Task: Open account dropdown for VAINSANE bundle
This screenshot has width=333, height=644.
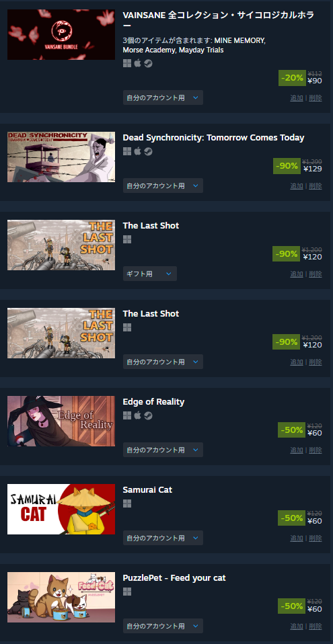Action: coord(163,97)
